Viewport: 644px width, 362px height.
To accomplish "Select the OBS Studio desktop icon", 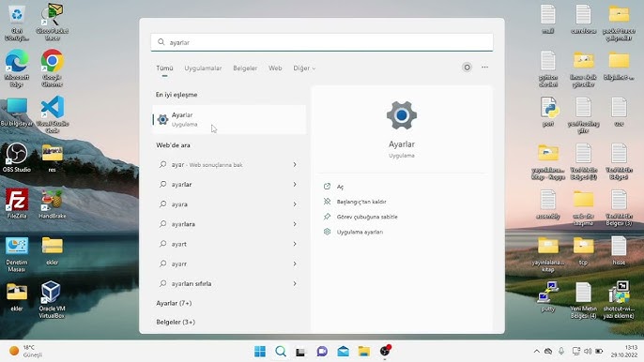I will click(17, 158).
